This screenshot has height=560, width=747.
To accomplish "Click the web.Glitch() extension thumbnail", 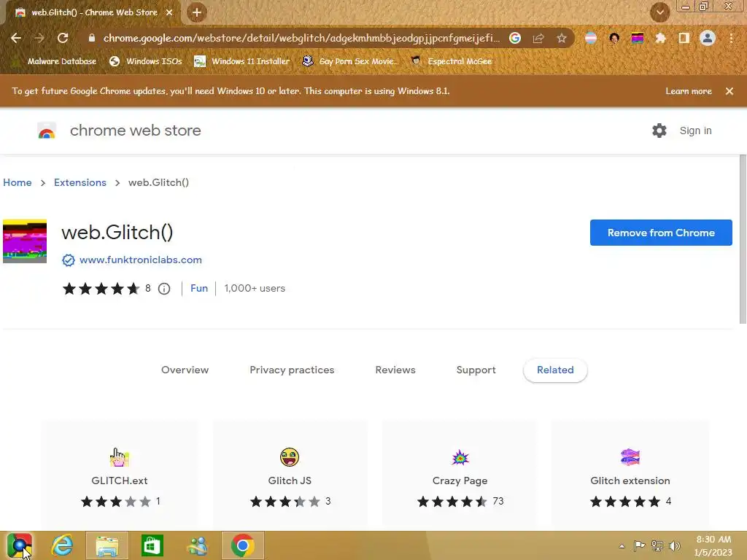I will (25, 241).
